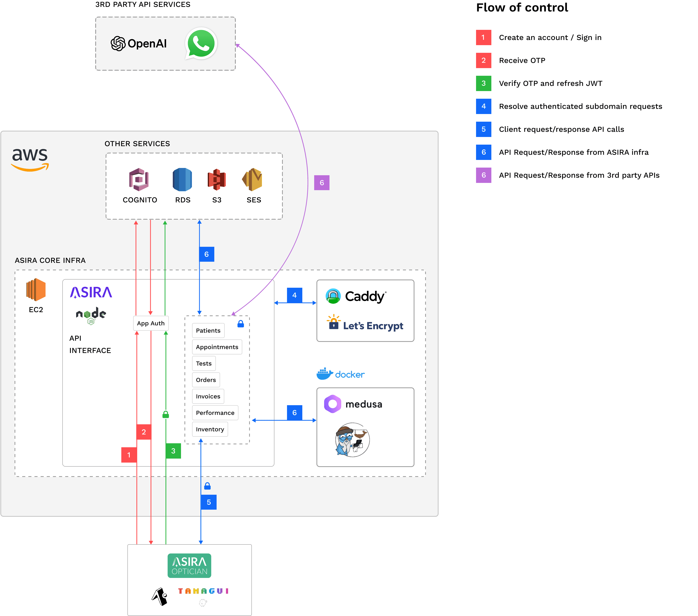Click the medusa logo icon
Image resolution: width=698 pixels, height=616 pixels.
pos(333,404)
